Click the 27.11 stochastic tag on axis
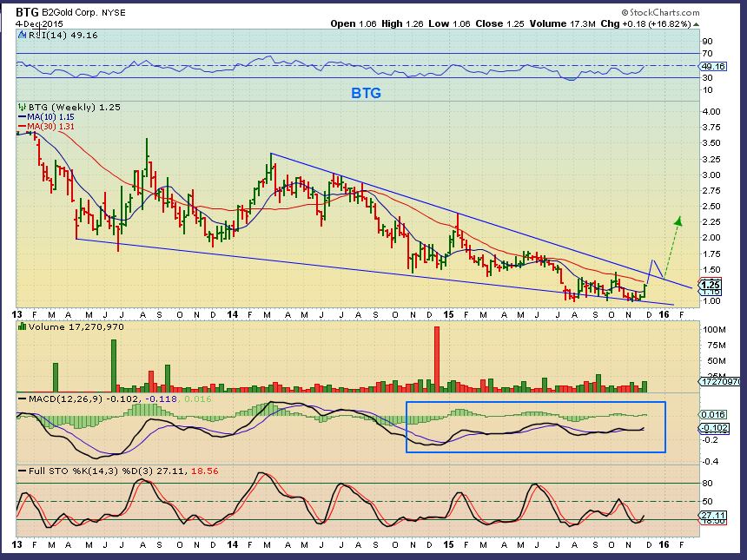 coord(713,515)
